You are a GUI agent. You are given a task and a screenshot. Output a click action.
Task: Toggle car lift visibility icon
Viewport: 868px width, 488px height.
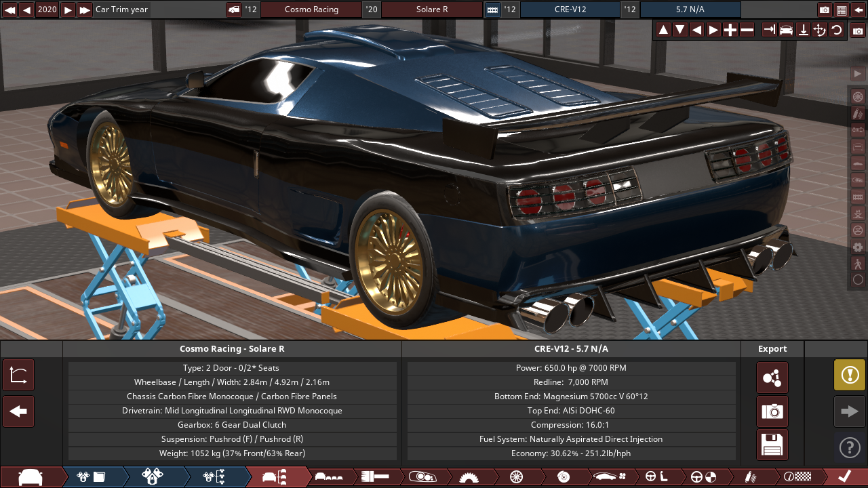coord(858,213)
